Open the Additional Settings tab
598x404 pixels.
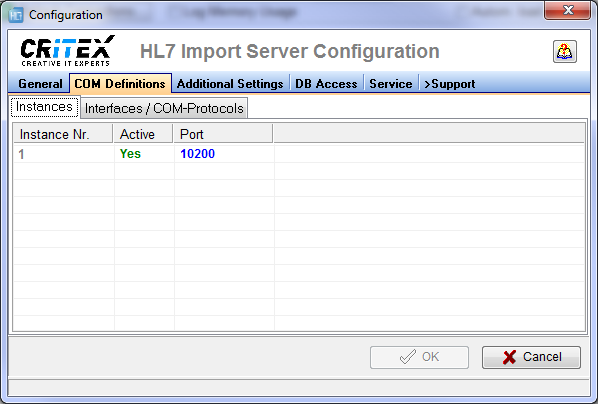coord(230,84)
